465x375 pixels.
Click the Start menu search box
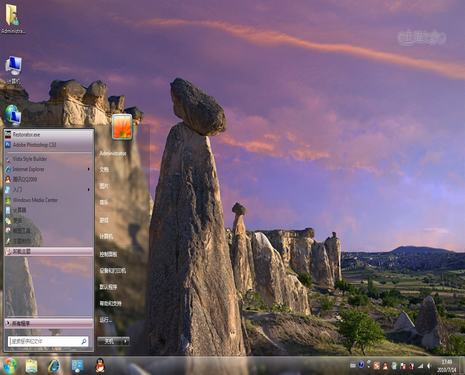[x=48, y=341]
